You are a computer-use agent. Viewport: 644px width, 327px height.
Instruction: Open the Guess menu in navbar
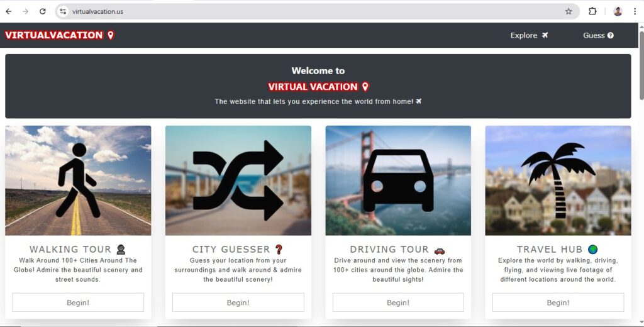[x=599, y=35]
